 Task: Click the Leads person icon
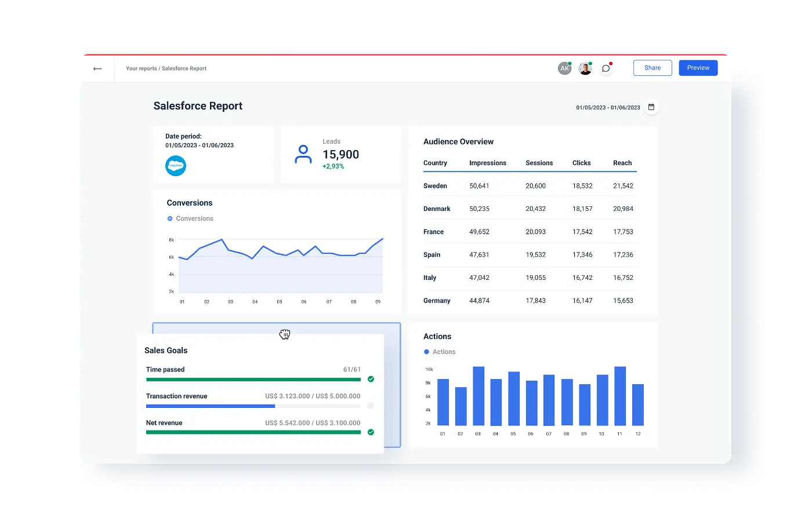click(x=303, y=154)
